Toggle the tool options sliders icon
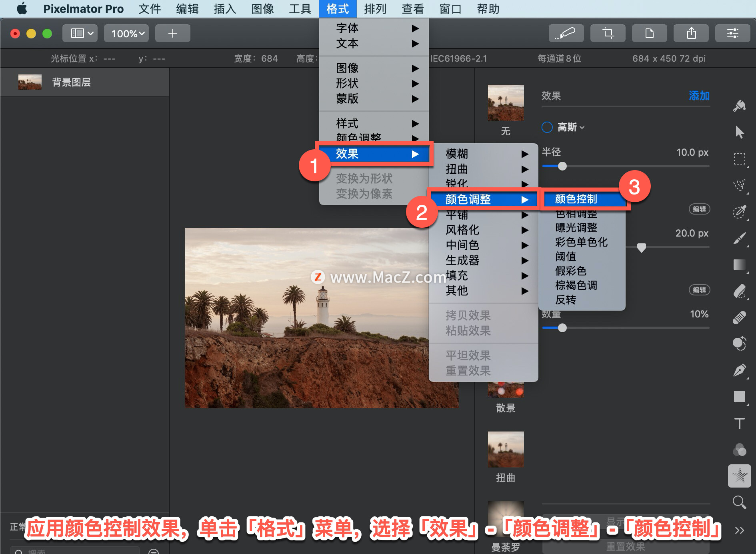 coord(733,33)
